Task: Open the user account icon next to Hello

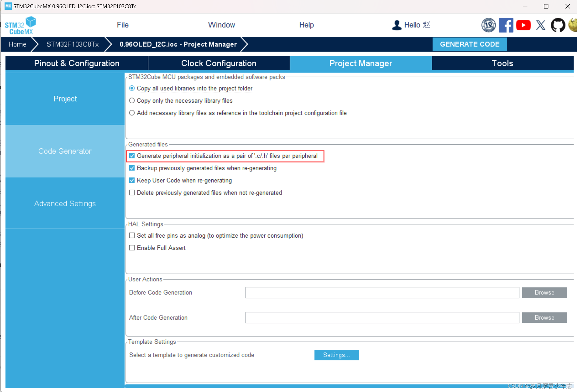Action: coord(397,25)
